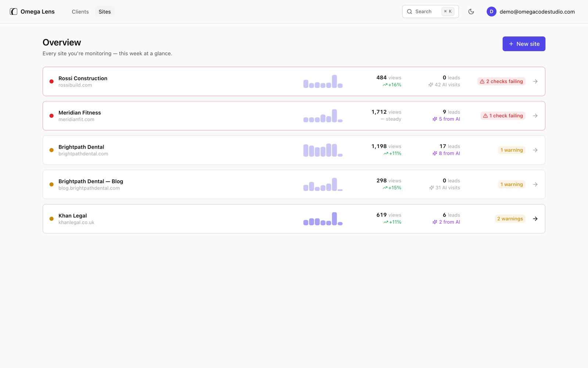Click the sparkle icon next to 31 AI visits

(x=431, y=188)
